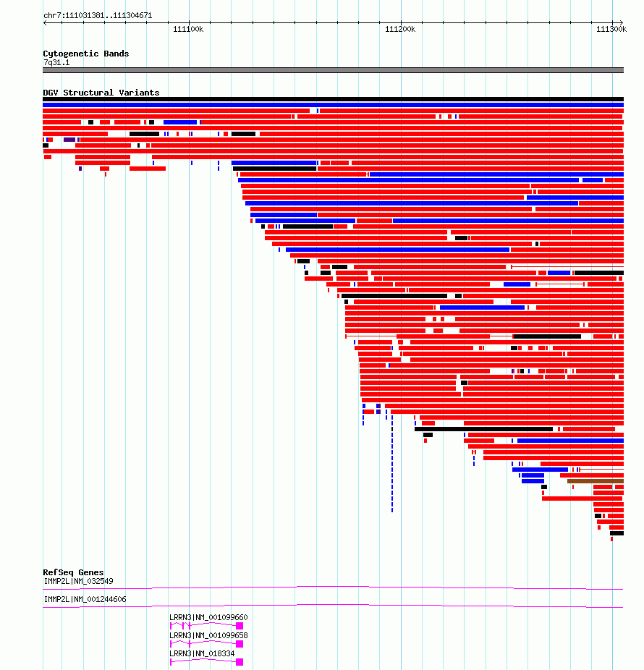Click the brown structural variant bar
Screen dimensions: 644x670
click(596, 481)
